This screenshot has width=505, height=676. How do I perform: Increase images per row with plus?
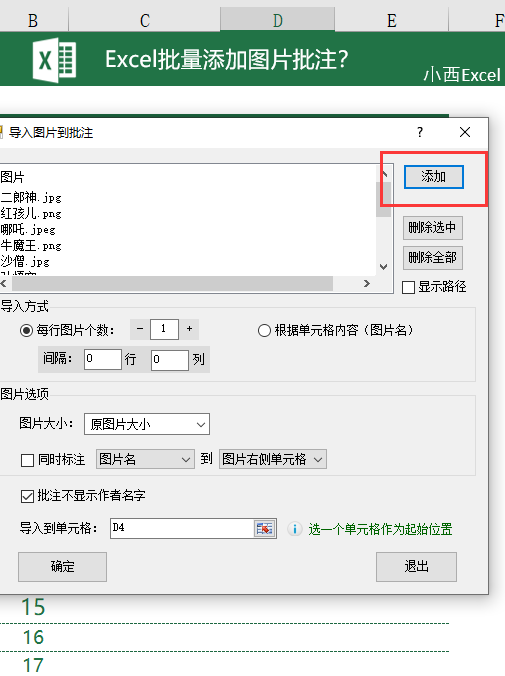click(189, 329)
